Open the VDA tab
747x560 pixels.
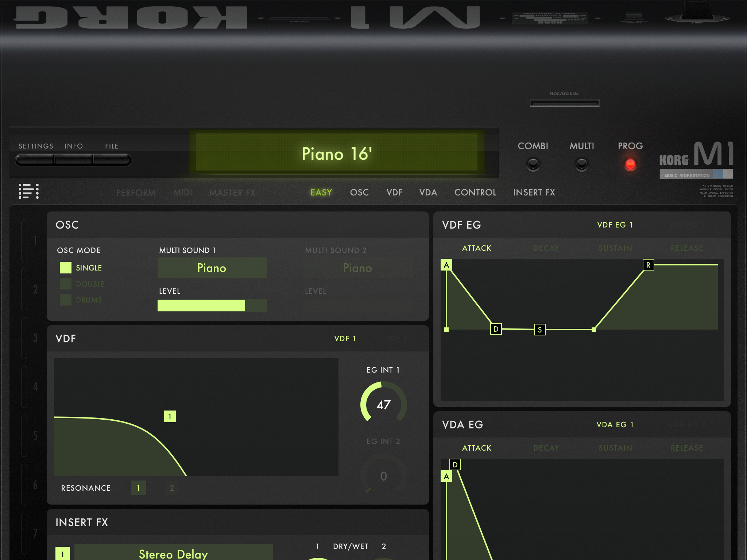428,192
